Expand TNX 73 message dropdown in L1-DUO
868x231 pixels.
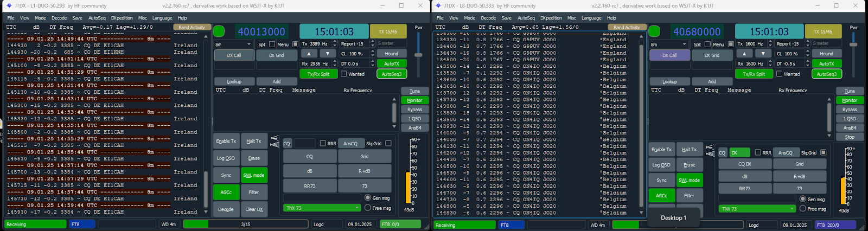(322, 208)
